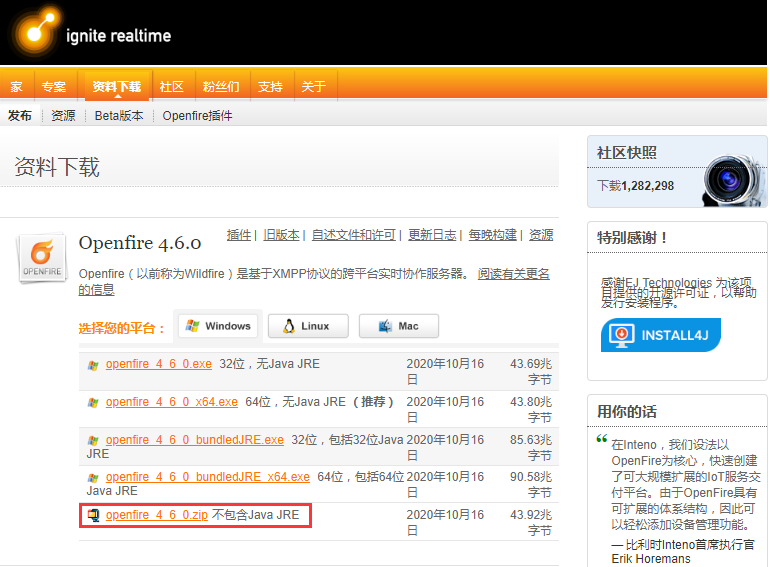Click the Windows icon beside openfire_4_6_0_bundledJRE_x64.exe
The image size is (770, 567).
93,478
